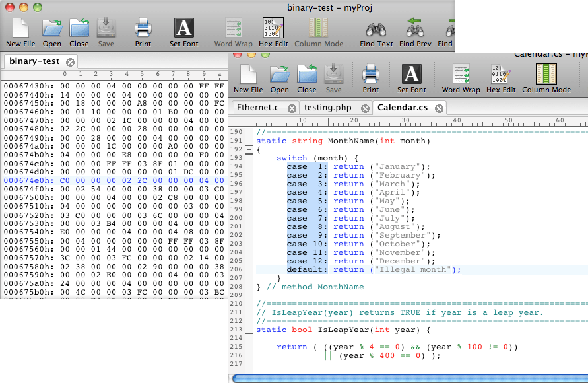The image size is (588, 383).
Task: Click the "September" string on line 202
Action: click(402, 236)
